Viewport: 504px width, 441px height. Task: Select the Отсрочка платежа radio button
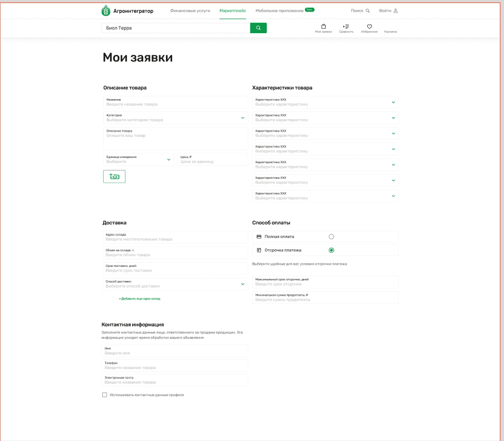(x=331, y=250)
